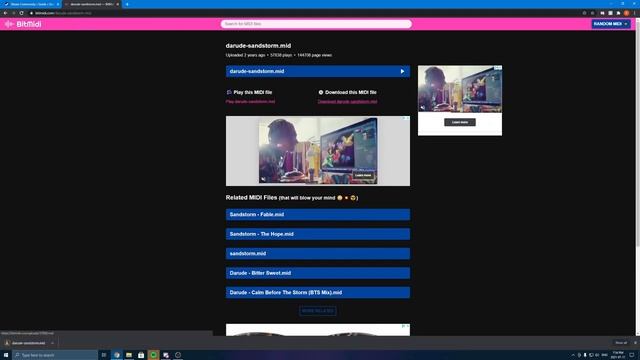Open File Explorer from the taskbar
The image size is (640, 360).
point(129,355)
